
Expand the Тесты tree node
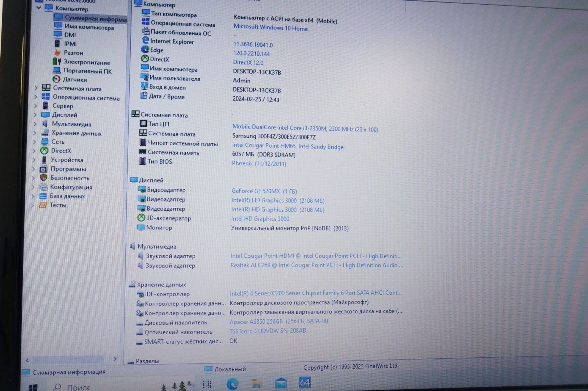click(33, 205)
